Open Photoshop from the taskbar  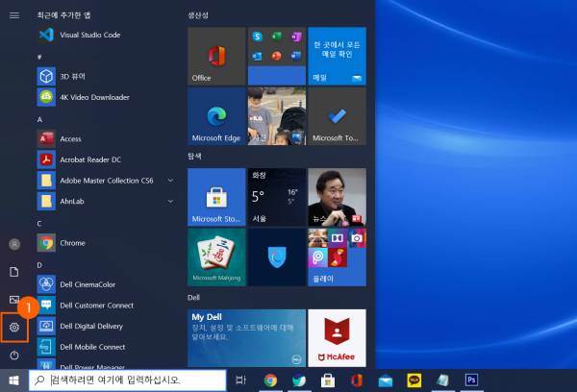(471, 380)
